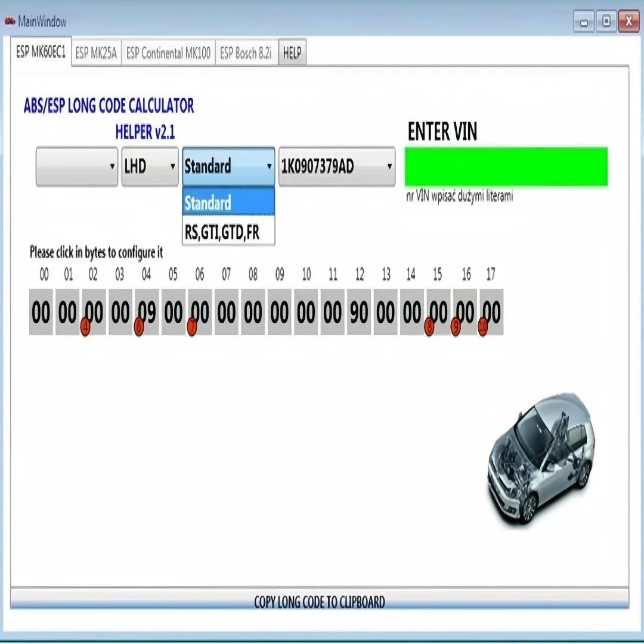
Task: Select Standard in the dropdown list
Action: [228, 203]
